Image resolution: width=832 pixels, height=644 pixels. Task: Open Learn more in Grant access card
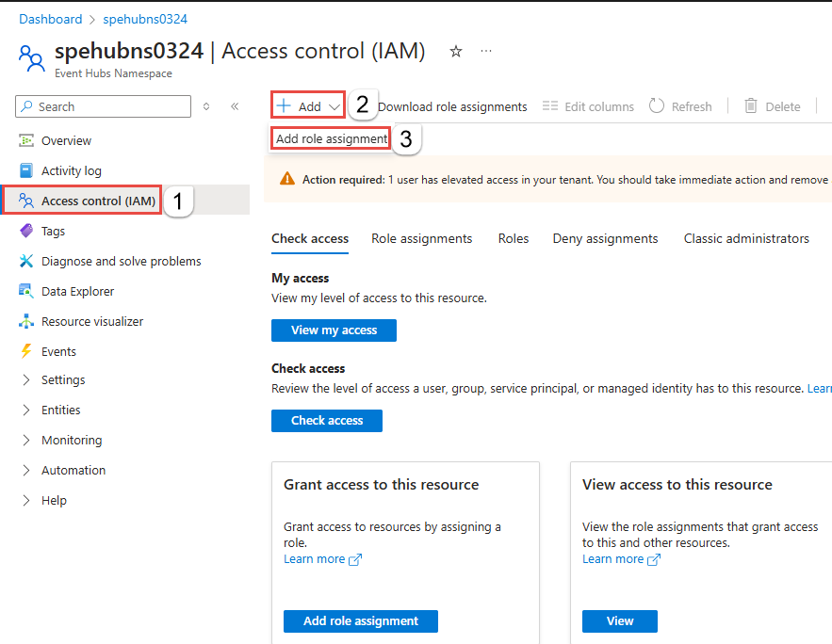[x=315, y=559]
